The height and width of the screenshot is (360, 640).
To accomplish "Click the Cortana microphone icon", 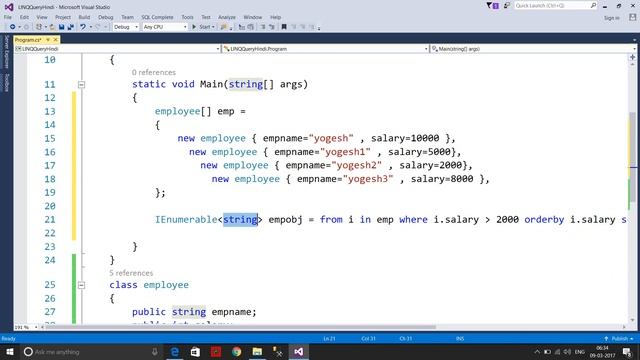I will tap(155, 351).
